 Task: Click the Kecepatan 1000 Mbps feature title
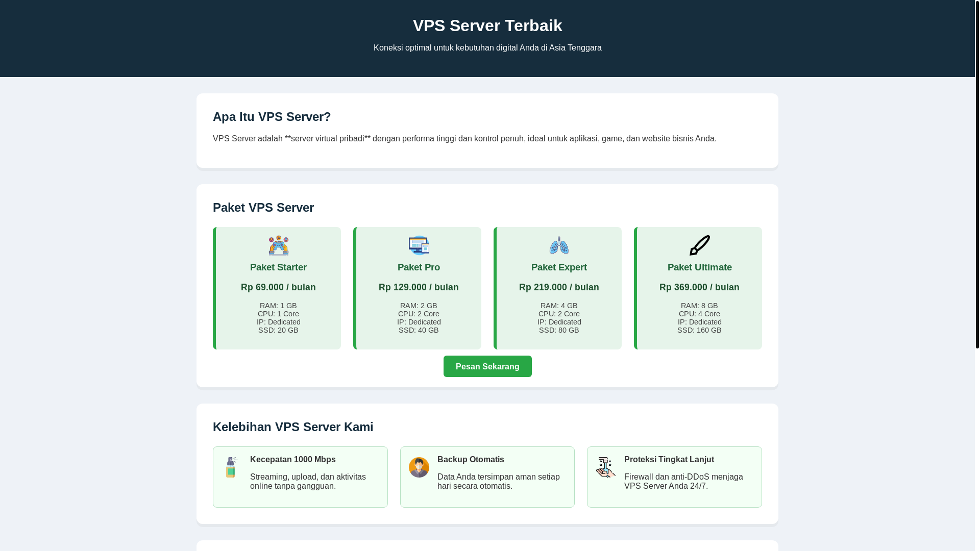click(293, 460)
